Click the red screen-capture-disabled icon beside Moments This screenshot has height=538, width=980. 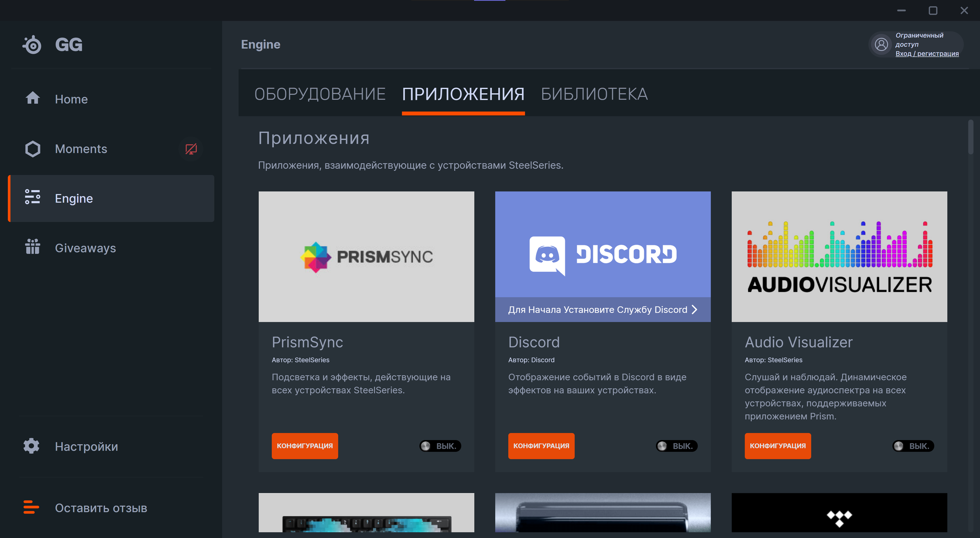pos(191,149)
